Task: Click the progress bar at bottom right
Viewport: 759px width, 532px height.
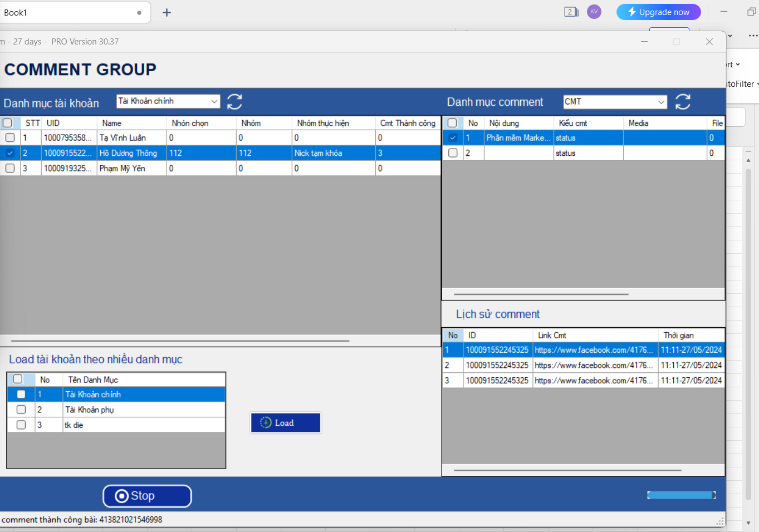Action: [x=681, y=494]
